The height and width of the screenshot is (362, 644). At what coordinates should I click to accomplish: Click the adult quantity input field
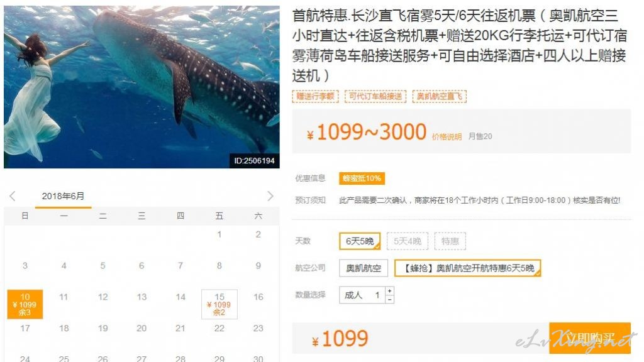[x=362, y=295]
